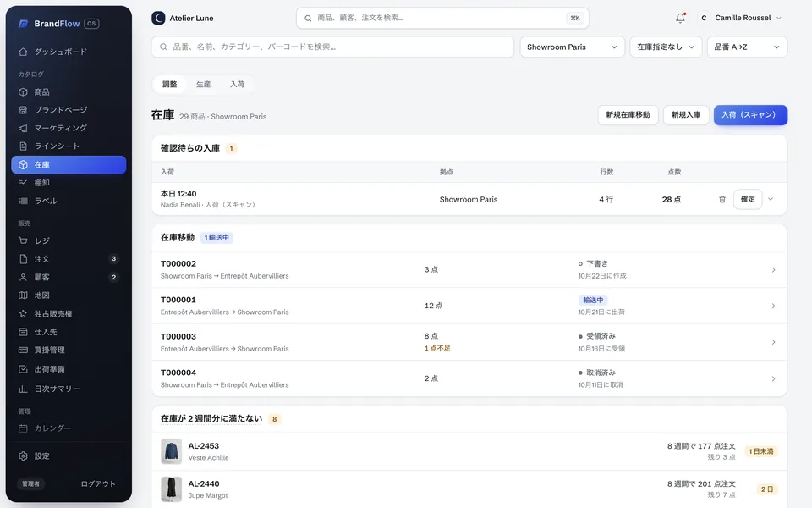Open transfer T000002 chevron
812x508 pixels.
coord(773,269)
